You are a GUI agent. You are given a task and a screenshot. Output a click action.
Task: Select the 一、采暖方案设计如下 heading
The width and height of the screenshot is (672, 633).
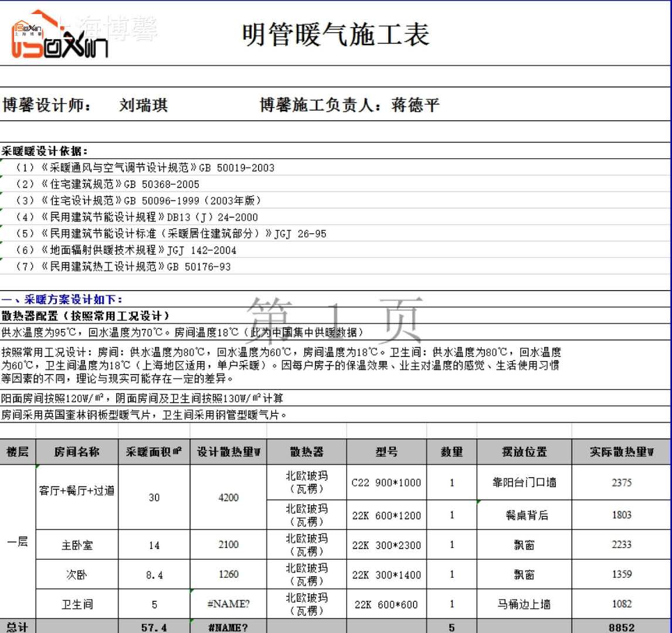pyautogui.click(x=62, y=300)
